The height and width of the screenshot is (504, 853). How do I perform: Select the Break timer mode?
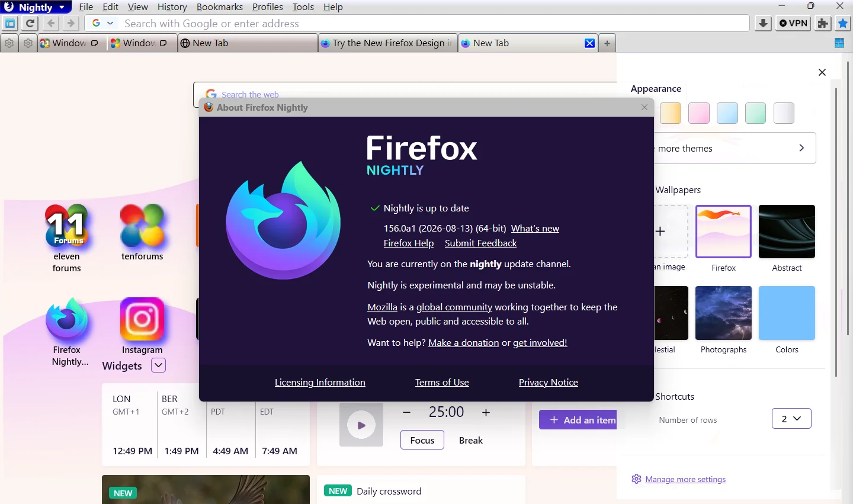pos(471,440)
